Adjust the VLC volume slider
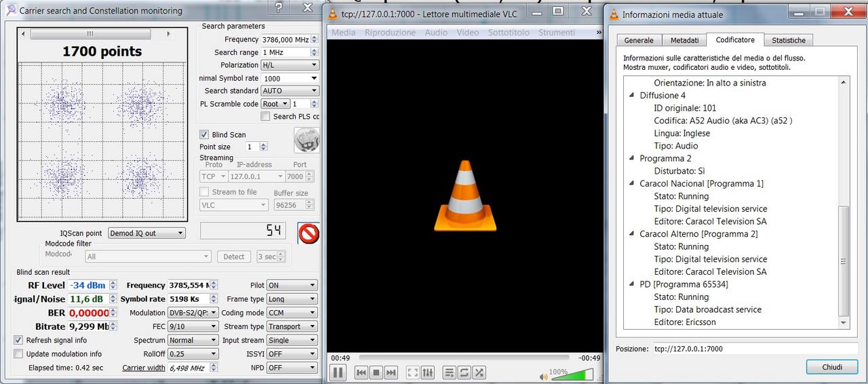 tap(571, 375)
